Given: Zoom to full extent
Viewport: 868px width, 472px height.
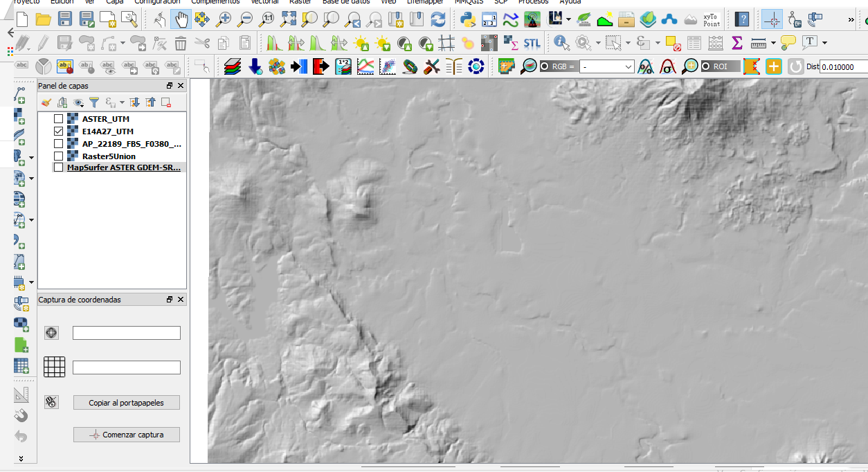Looking at the screenshot, I should point(288,19).
